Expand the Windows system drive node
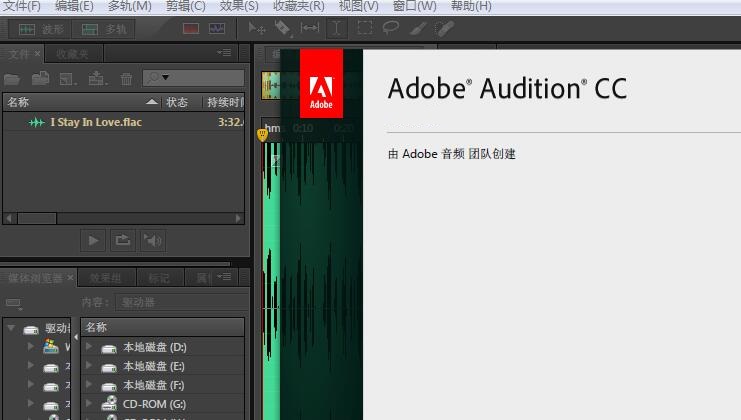741x420 pixels. (x=31, y=346)
